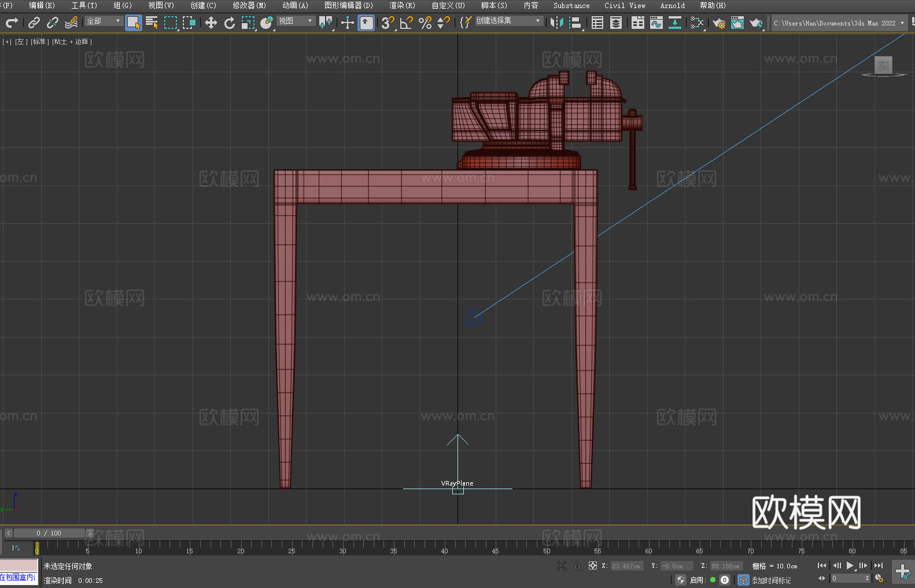The image size is (915, 588).
Task: Click the Use Pivot Point Center icon
Action: 326,23
